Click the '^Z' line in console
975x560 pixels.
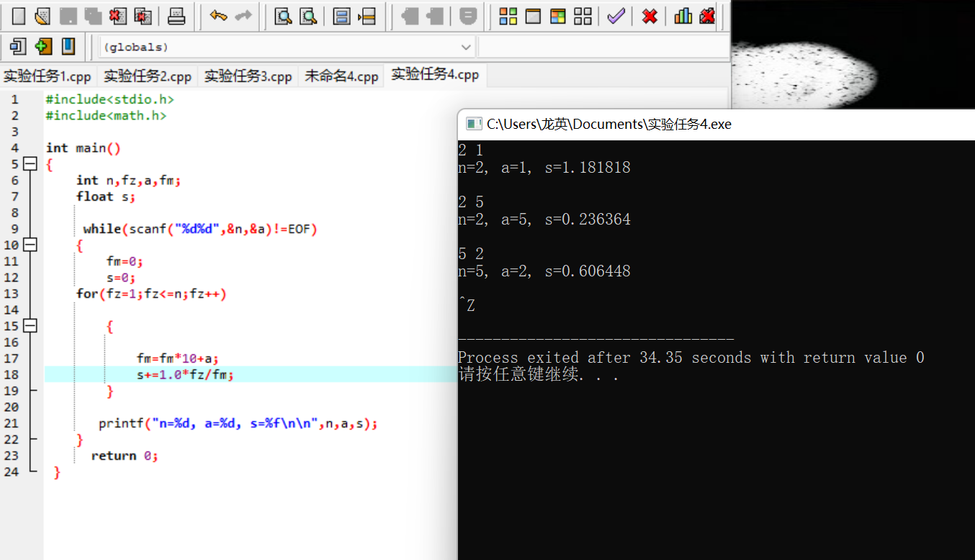pyautogui.click(x=467, y=306)
